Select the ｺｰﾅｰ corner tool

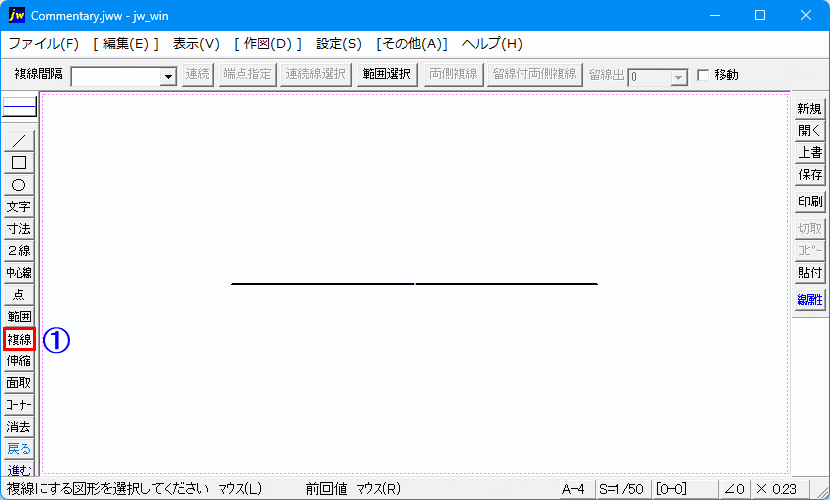point(19,405)
